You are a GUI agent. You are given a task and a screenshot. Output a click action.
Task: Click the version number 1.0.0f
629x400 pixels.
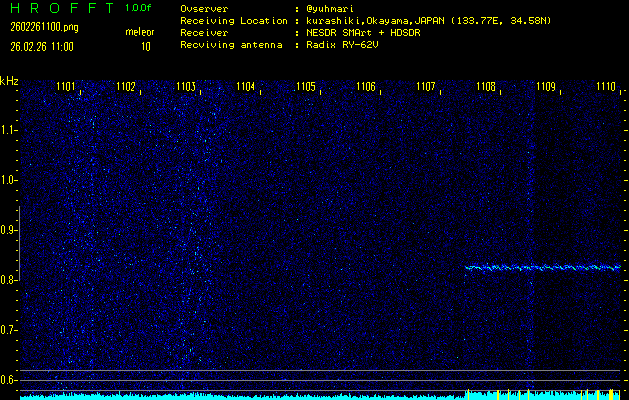click(140, 8)
